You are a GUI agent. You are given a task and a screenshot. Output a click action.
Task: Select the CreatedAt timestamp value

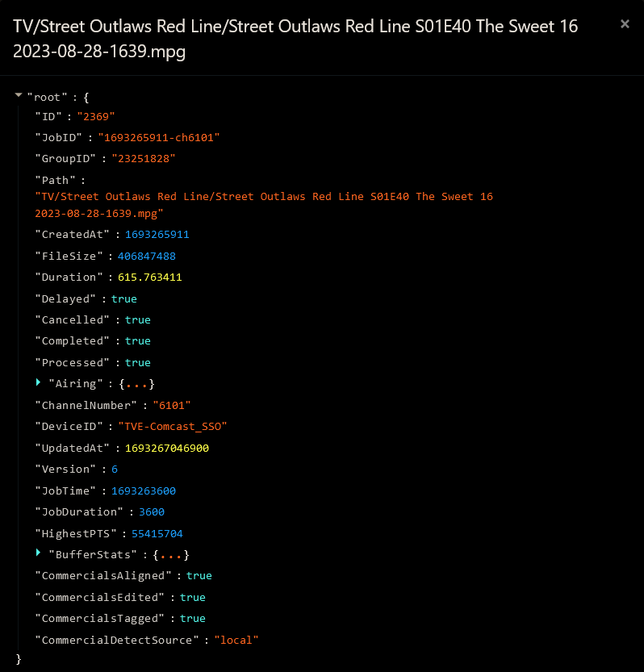[157, 235]
